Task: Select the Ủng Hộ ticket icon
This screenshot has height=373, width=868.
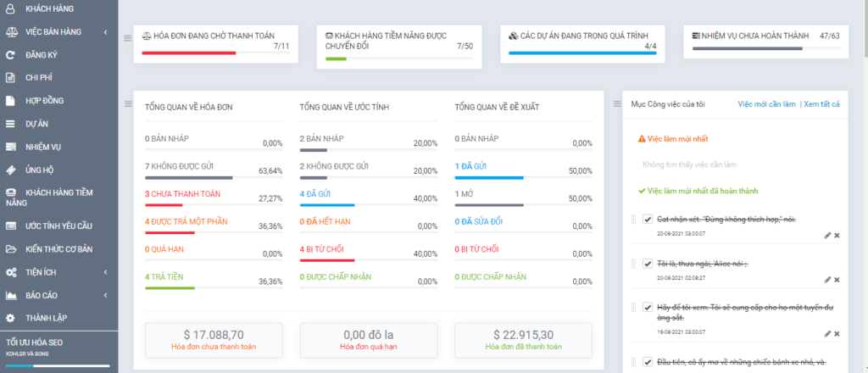Action: (x=10, y=170)
